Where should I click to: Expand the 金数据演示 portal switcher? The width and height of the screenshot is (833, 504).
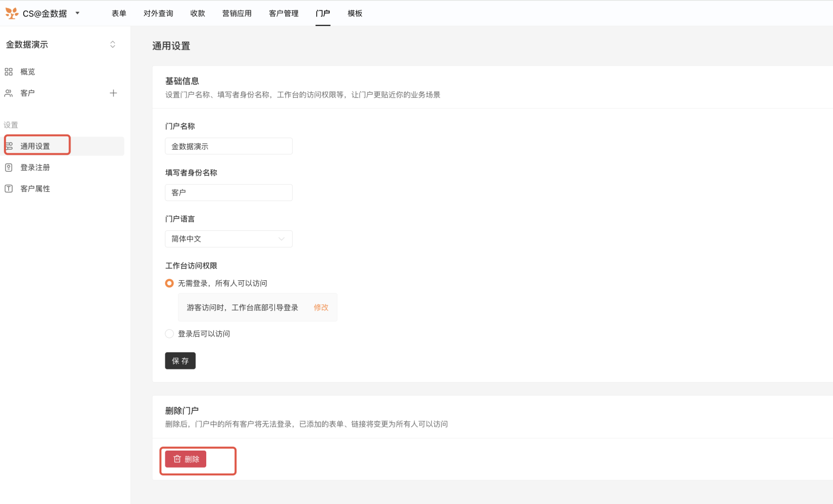(112, 45)
